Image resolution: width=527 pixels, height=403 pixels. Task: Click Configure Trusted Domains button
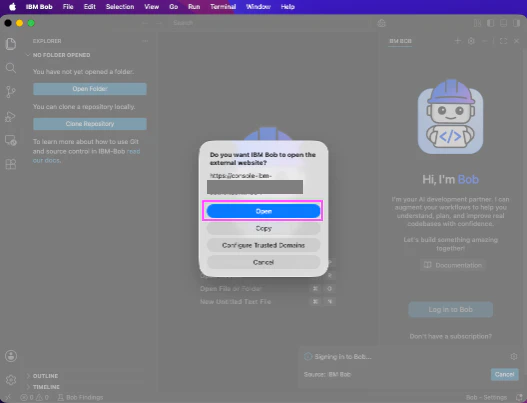pyautogui.click(x=264, y=245)
